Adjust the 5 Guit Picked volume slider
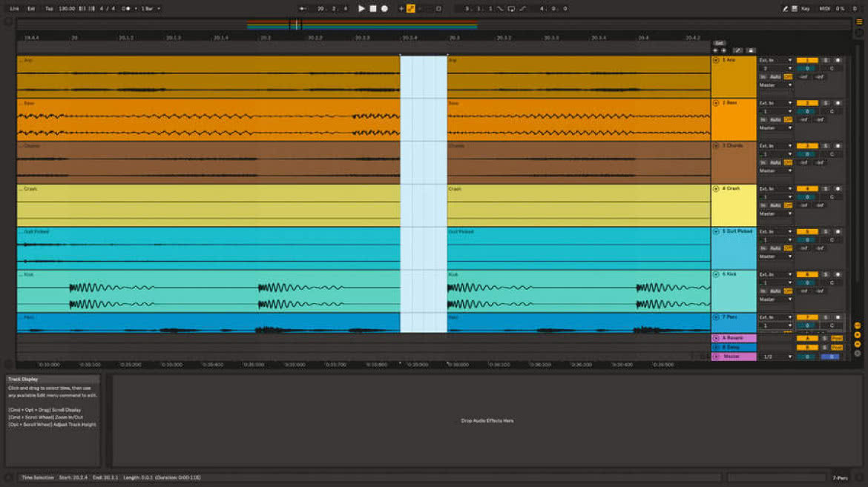This screenshot has height=487, width=868. click(x=807, y=240)
